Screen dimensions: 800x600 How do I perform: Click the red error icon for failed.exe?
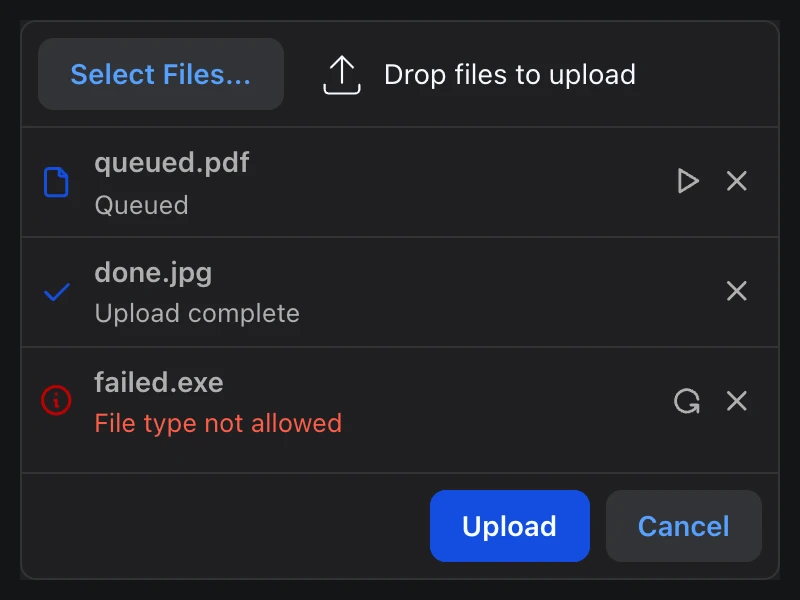click(x=56, y=401)
